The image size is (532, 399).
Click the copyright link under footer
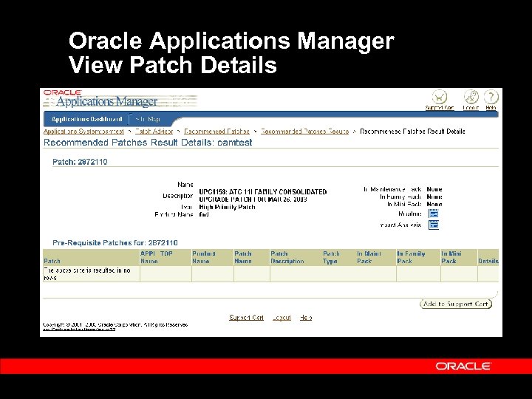(79, 329)
